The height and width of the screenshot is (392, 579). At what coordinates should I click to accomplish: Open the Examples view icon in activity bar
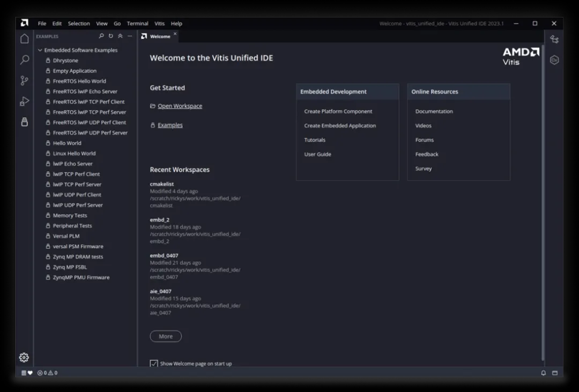(25, 122)
